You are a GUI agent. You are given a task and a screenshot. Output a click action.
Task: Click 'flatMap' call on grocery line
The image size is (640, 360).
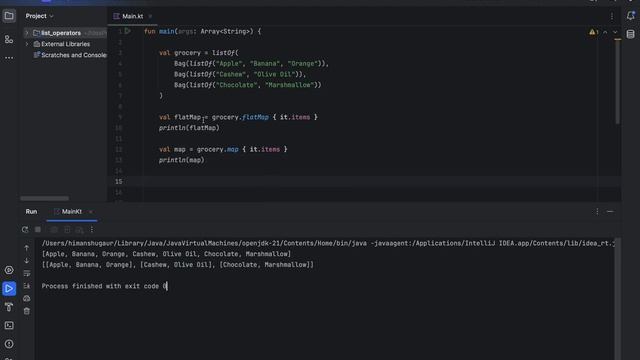[x=255, y=117]
